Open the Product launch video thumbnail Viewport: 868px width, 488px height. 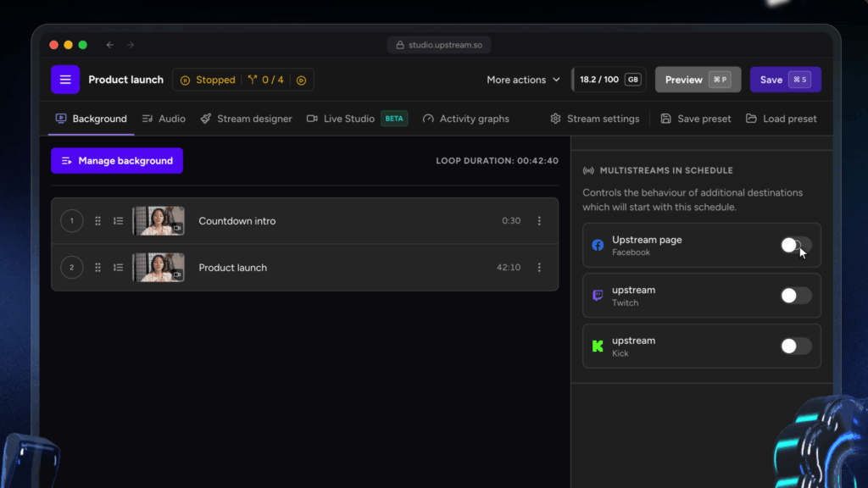pyautogui.click(x=159, y=267)
